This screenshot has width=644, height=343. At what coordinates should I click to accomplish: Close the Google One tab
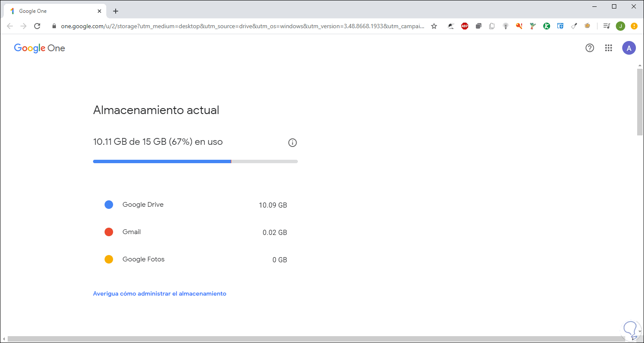coord(99,11)
